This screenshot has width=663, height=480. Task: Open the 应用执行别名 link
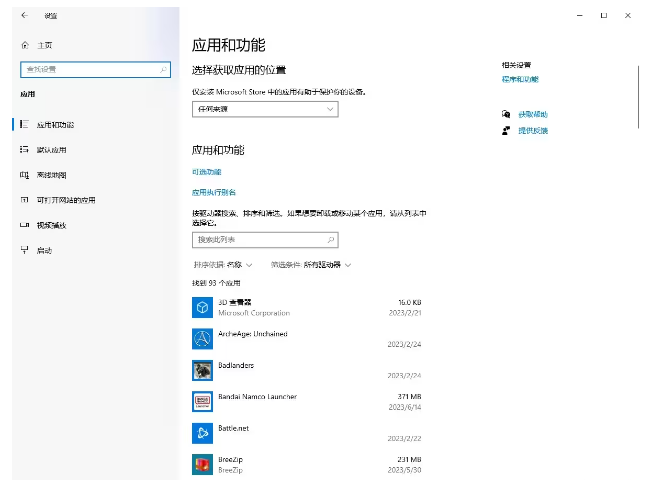[x=214, y=192]
